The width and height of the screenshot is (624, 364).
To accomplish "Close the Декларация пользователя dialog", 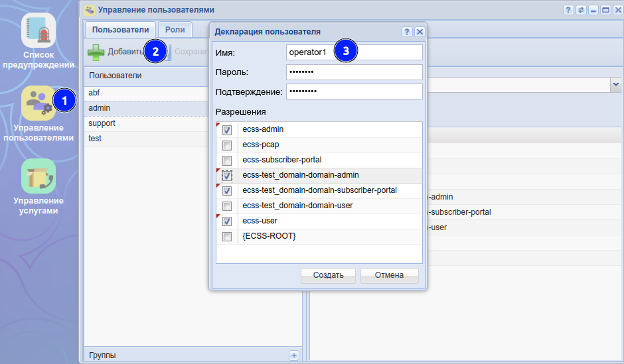I will pyautogui.click(x=420, y=32).
